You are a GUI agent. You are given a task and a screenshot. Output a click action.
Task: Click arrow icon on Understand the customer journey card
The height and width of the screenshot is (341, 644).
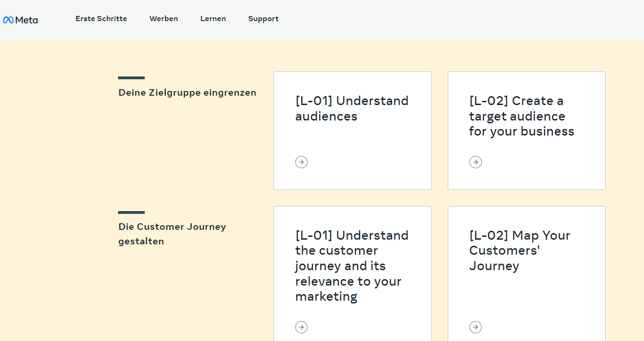click(x=301, y=327)
